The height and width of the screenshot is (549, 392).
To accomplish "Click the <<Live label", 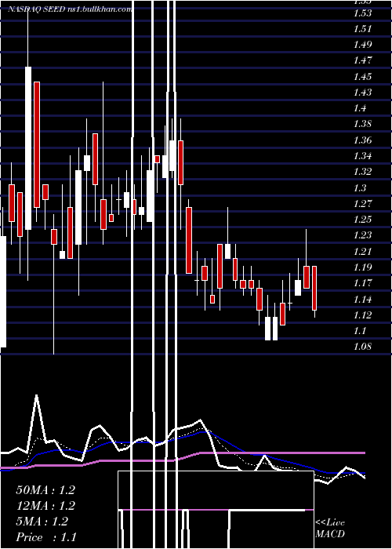I will [x=330, y=523].
